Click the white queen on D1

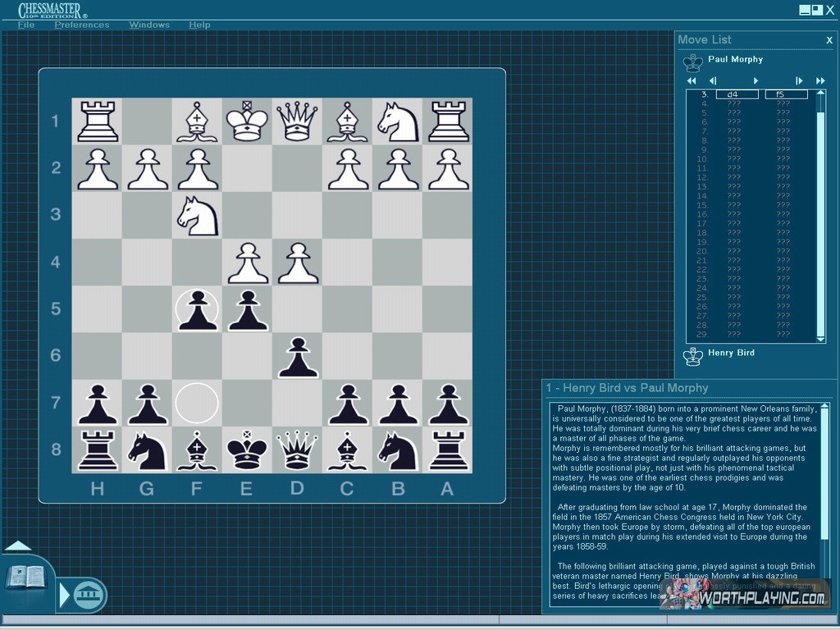[297, 121]
